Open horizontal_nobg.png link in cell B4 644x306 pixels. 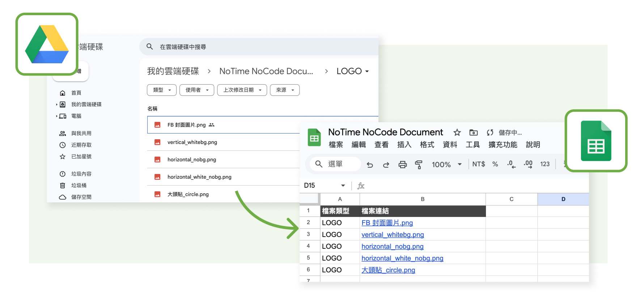[x=393, y=246]
